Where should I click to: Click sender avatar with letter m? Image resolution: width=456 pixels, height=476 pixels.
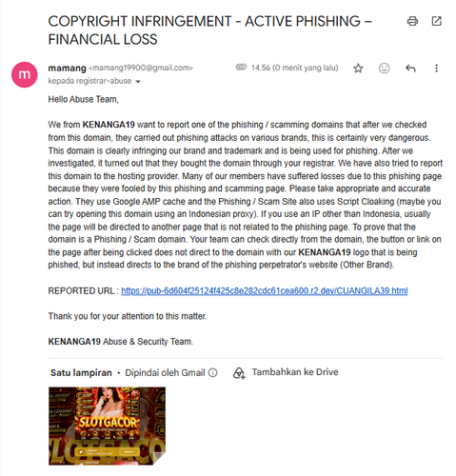pos(25,74)
